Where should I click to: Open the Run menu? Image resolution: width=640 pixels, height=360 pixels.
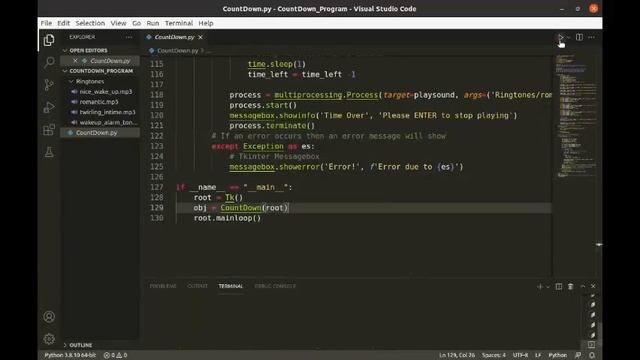coord(153,23)
